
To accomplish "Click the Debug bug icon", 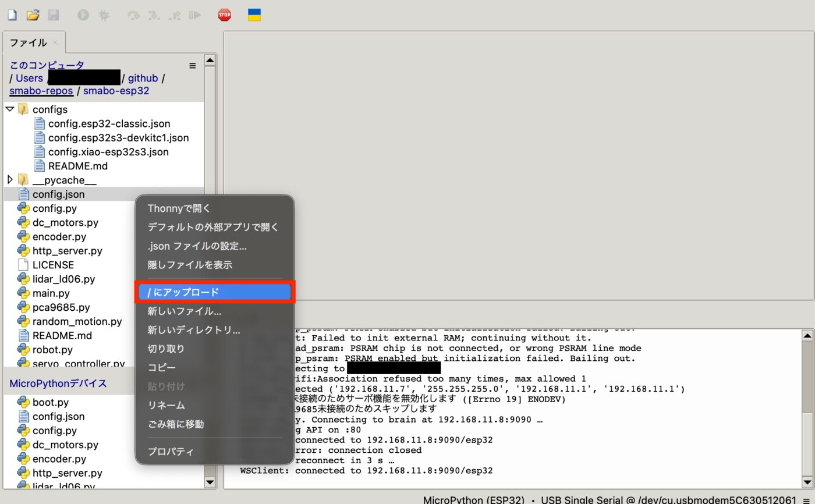I will [104, 15].
